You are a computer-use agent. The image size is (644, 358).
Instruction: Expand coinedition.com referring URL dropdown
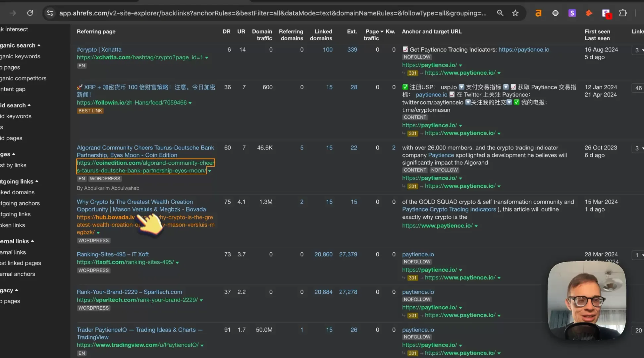point(210,171)
